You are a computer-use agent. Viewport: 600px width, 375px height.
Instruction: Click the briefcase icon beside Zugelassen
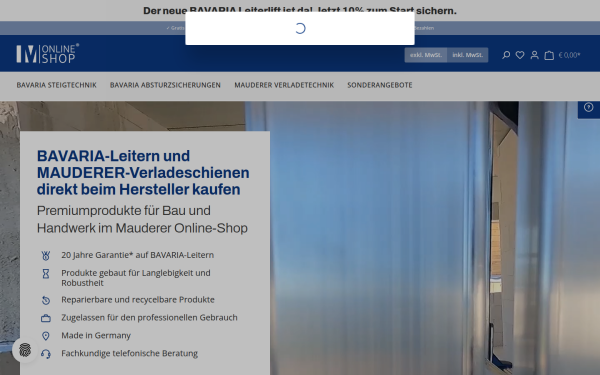46,318
